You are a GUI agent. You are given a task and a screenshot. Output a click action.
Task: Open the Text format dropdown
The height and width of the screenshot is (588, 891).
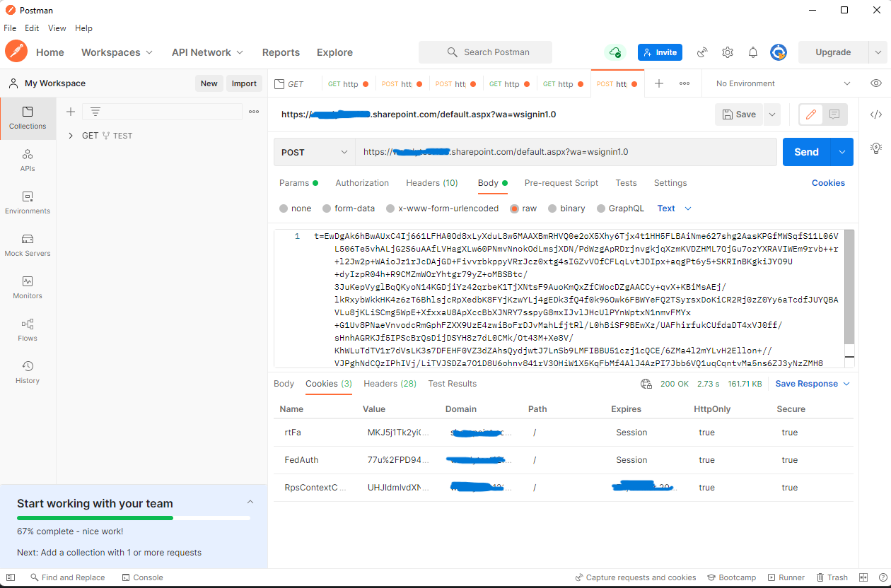pyautogui.click(x=675, y=208)
